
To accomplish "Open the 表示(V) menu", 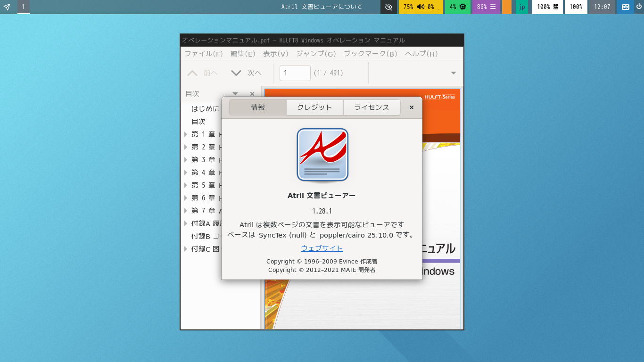I will pos(276,54).
